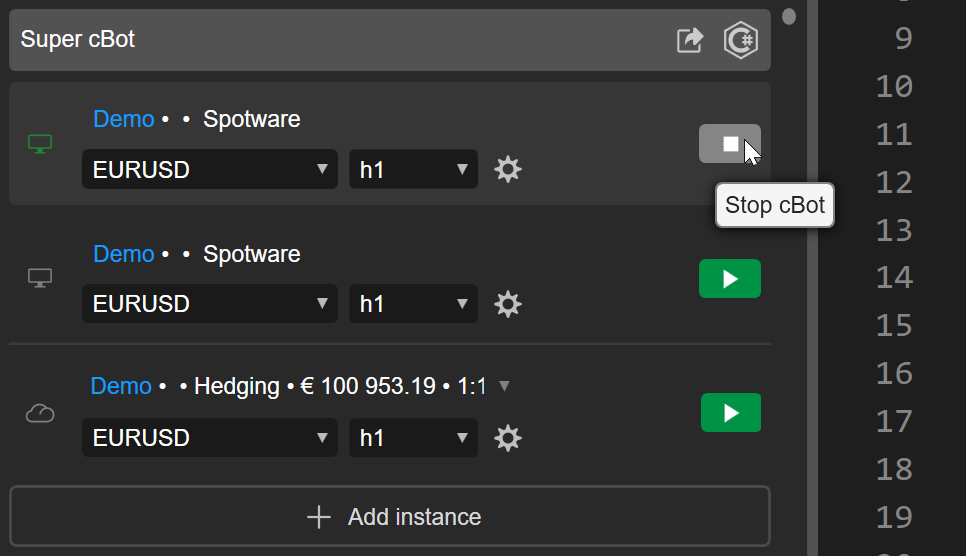Click the green monitor icon of running instance
This screenshot has width=966, height=556.
coord(40,144)
